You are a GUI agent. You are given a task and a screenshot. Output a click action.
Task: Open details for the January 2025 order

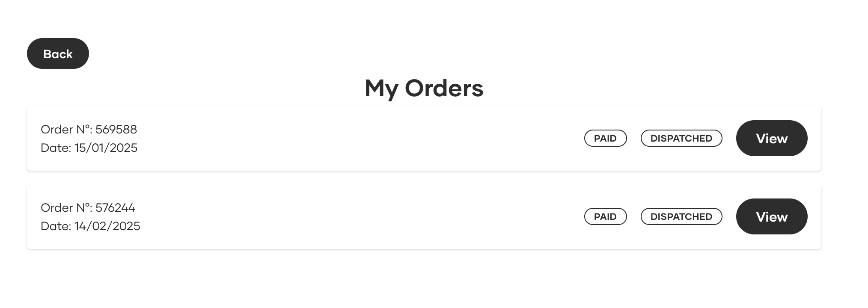[x=771, y=138]
